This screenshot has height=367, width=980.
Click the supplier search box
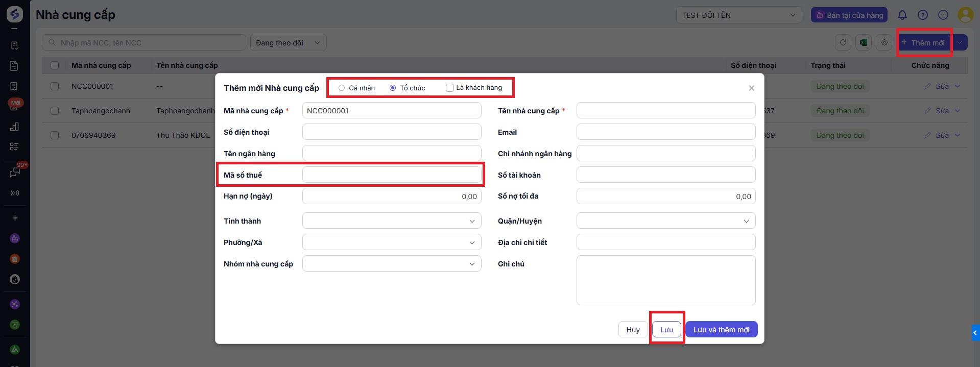click(144, 42)
